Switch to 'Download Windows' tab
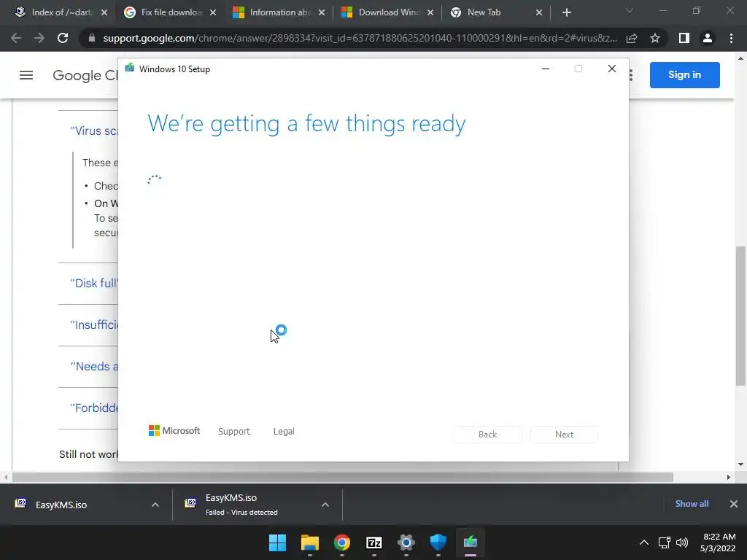The height and width of the screenshot is (560, 747). click(x=386, y=13)
